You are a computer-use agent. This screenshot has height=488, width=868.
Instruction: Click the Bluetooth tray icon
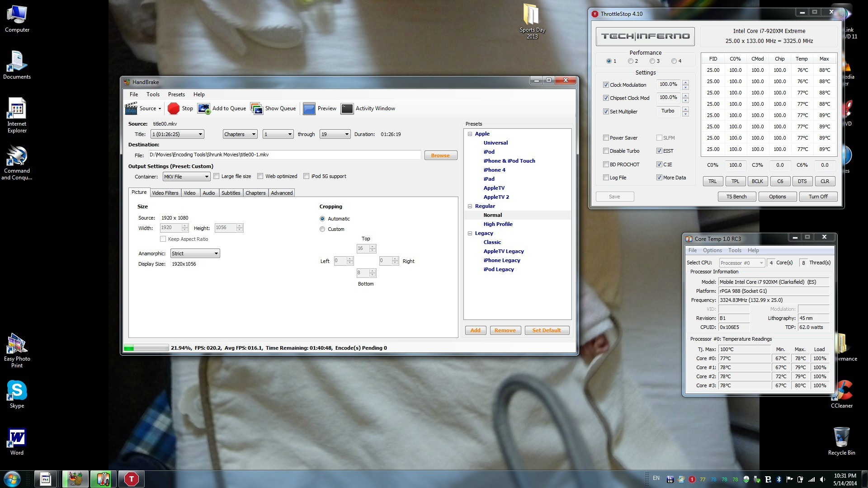[779, 479]
